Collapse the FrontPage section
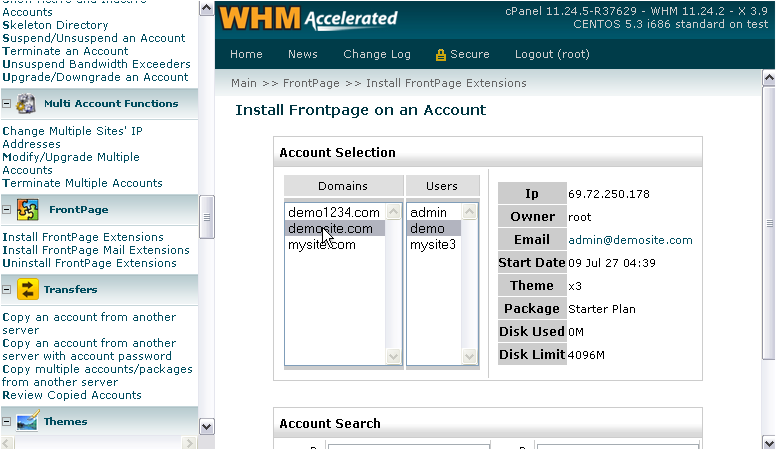This screenshot has width=776, height=450. click(6, 209)
